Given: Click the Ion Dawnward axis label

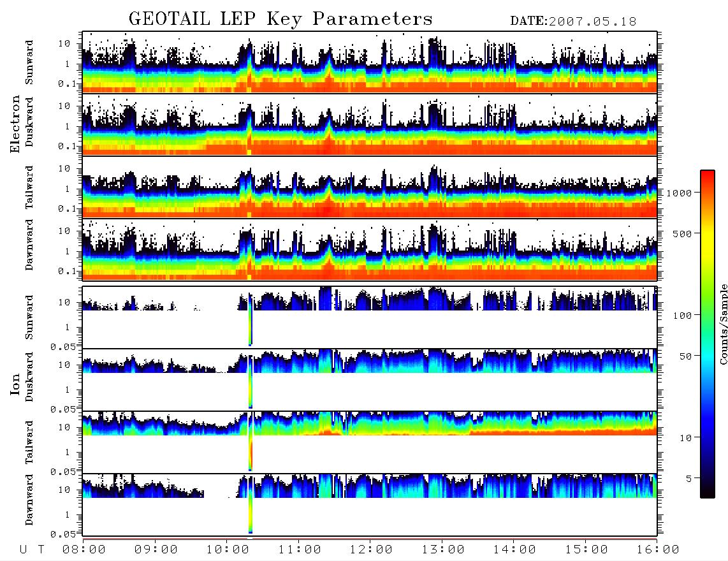Looking at the screenshot, I should (29, 500).
